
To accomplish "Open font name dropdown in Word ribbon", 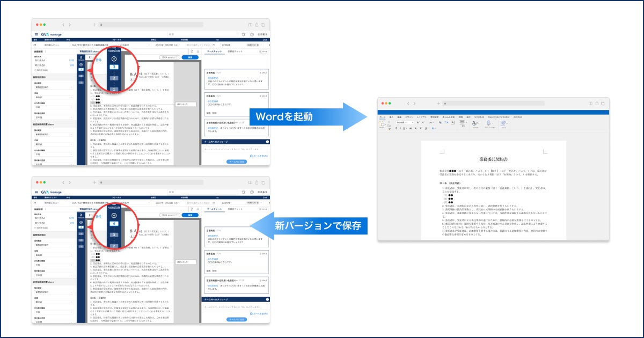I will pyautogui.click(x=405, y=122).
